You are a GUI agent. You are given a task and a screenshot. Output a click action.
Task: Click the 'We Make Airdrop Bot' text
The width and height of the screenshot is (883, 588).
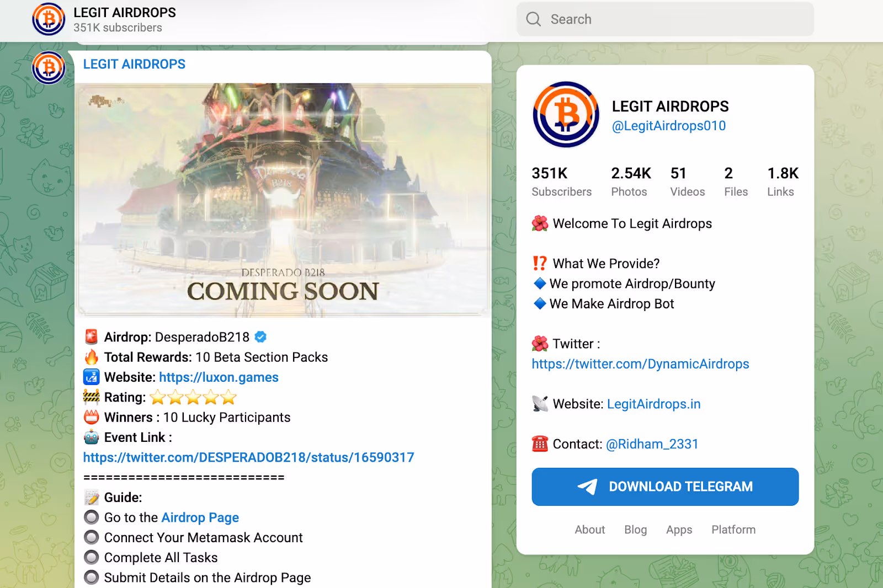point(612,303)
